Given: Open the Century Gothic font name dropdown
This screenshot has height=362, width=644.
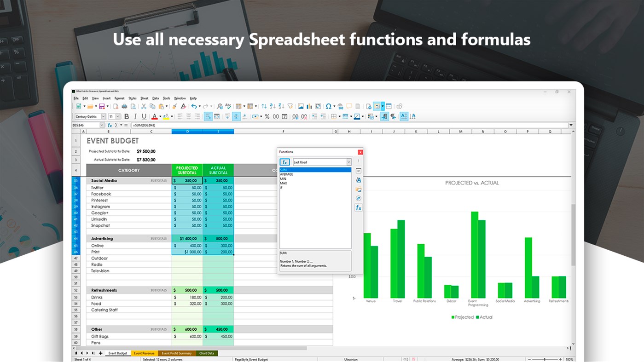Looking at the screenshot, I should point(103,116).
